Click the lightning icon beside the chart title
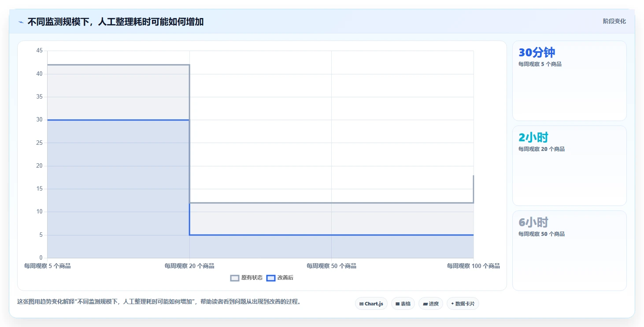 (x=21, y=22)
